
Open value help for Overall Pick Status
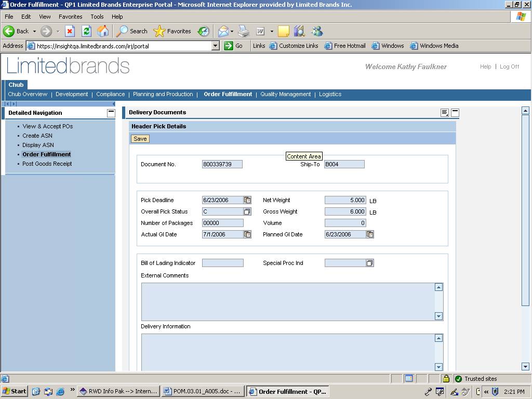(247, 212)
